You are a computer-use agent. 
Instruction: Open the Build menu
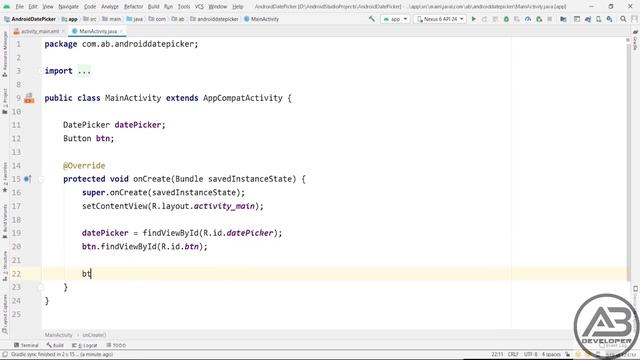point(153,7)
